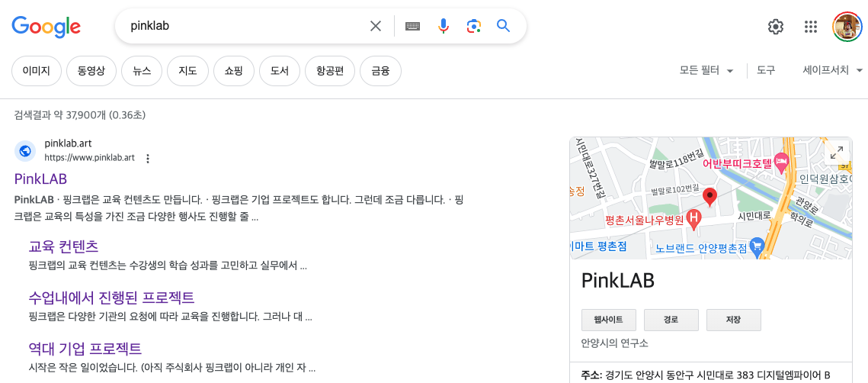Clear the search box with X icon

pyautogui.click(x=376, y=26)
